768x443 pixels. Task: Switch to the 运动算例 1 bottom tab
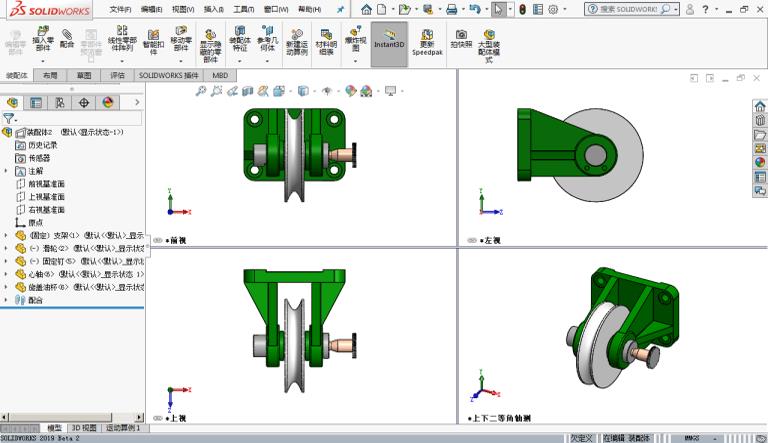click(x=123, y=428)
